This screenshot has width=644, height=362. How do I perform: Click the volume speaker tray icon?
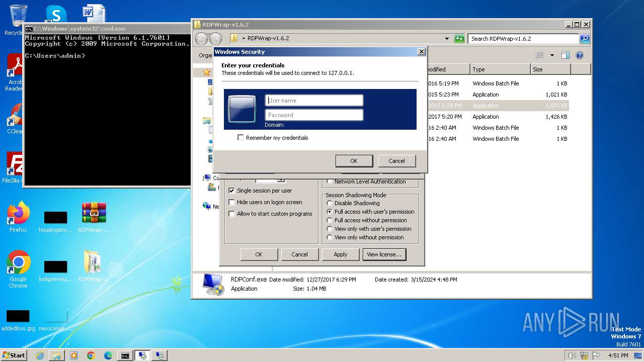click(x=572, y=355)
